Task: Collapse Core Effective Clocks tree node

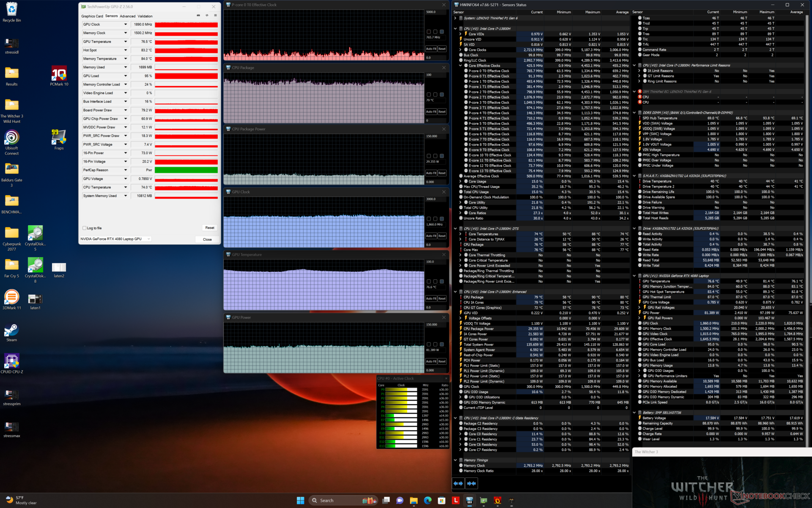Action: (461, 66)
